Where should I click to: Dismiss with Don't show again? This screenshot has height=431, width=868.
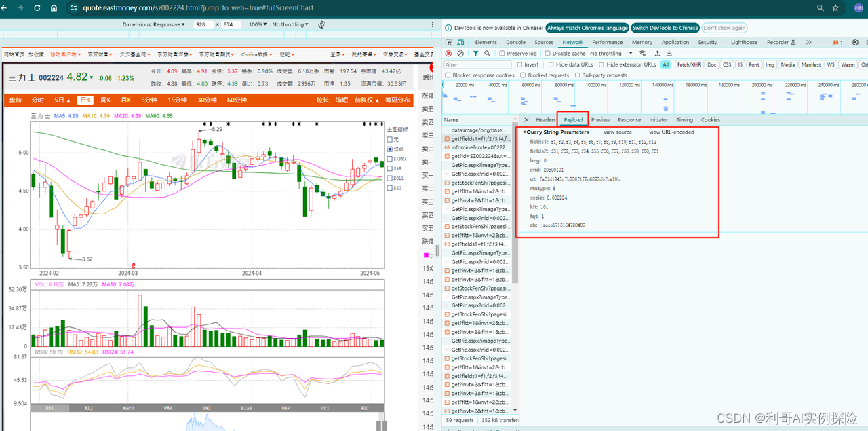[724, 28]
